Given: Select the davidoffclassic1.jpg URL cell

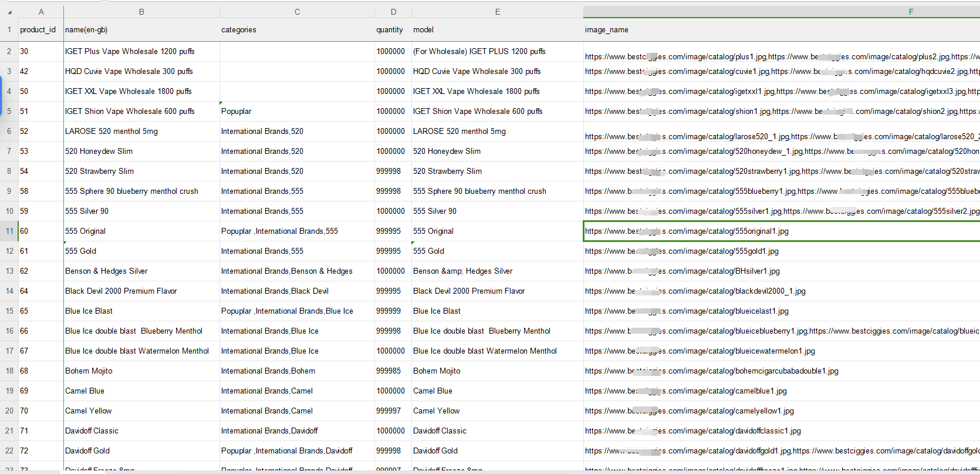Looking at the screenshot, I should (x=782, y=431).
